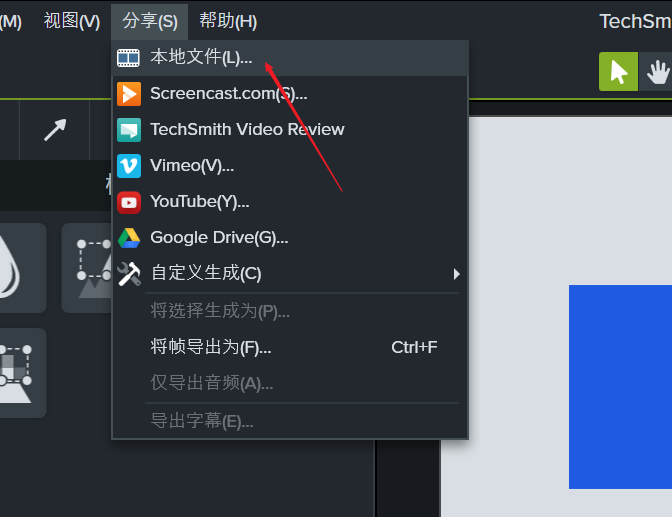Select the blue rectangle on the canvas
The height and width of the screenshot is (517, 672).
620,386
